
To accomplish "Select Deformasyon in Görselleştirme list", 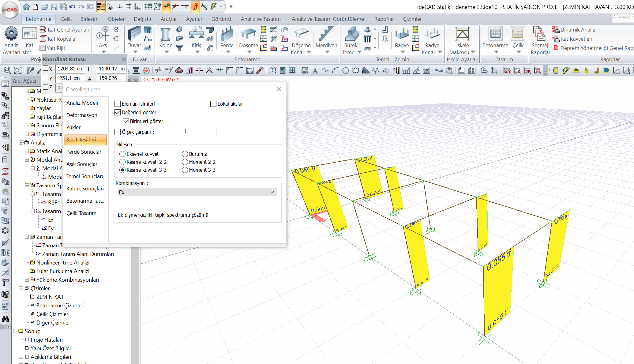I will (85, 115).
